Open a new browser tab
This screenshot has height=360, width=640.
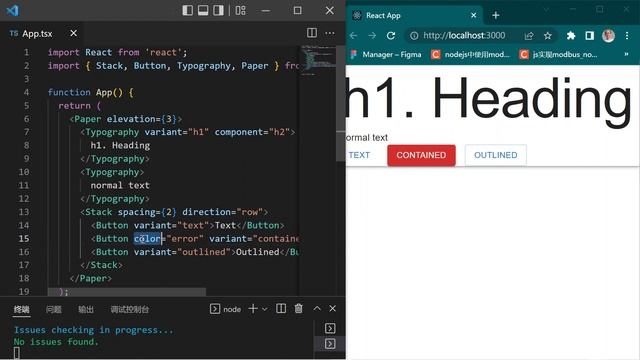[x=496, y=15]
